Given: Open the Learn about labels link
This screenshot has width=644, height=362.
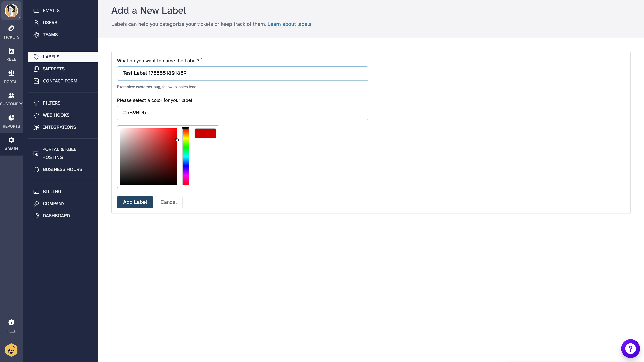Looking at the screenshot, I should tap(289, 24).
